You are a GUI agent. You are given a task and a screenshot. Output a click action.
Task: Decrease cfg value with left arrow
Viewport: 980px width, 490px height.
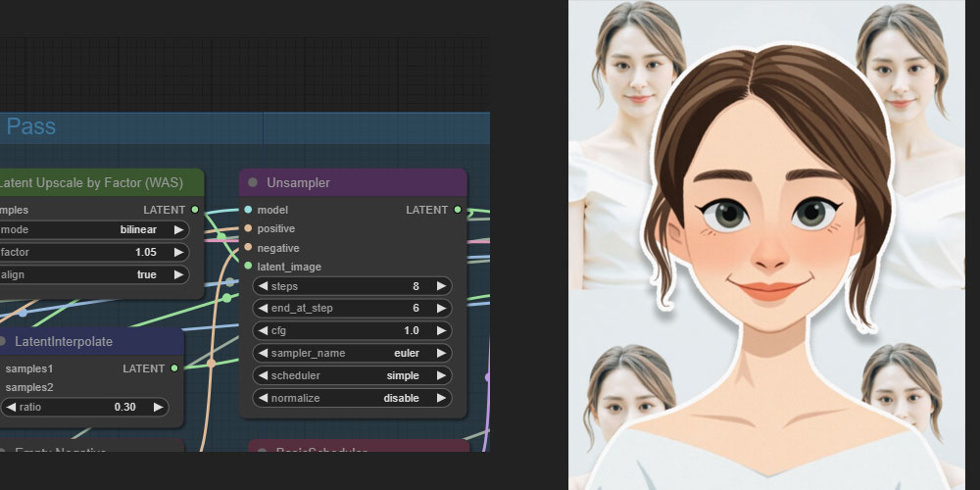(x=263, y=330)
